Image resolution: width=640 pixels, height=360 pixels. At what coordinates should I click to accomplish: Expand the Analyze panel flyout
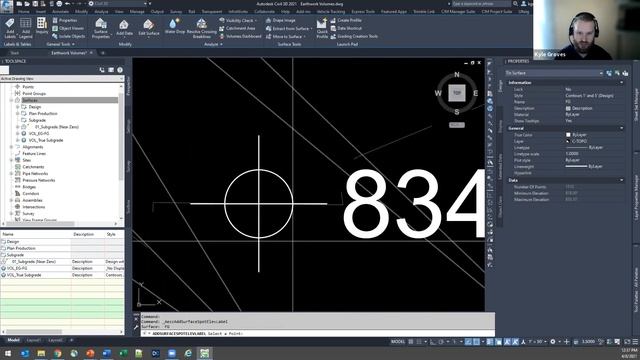pos(213,44)
